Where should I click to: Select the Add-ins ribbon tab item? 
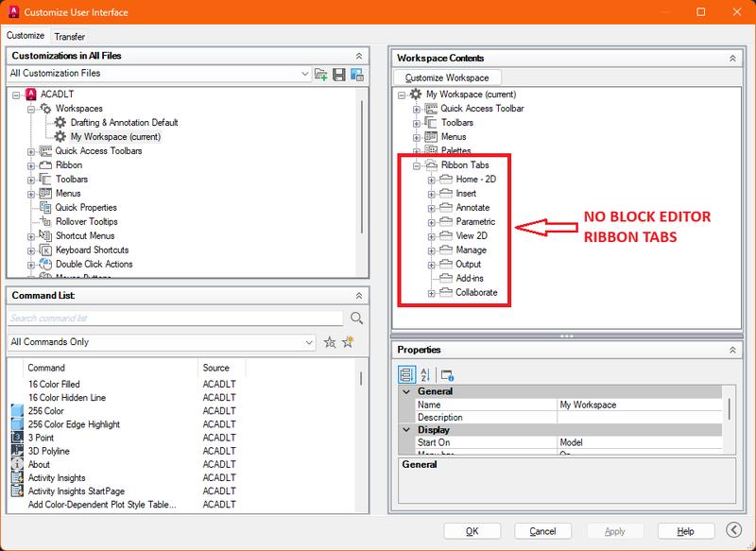coord(470,278)
